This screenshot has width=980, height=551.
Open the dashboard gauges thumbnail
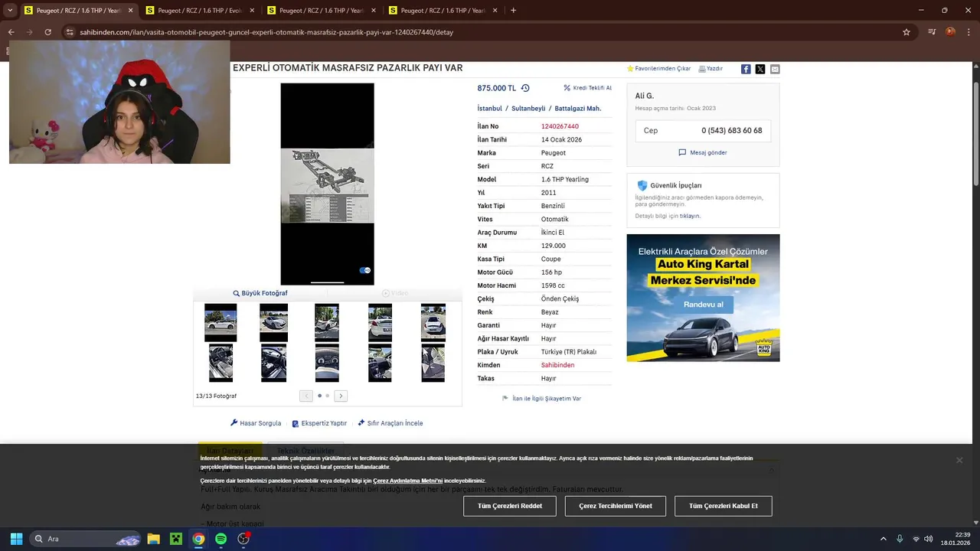(x=327, y=363)
